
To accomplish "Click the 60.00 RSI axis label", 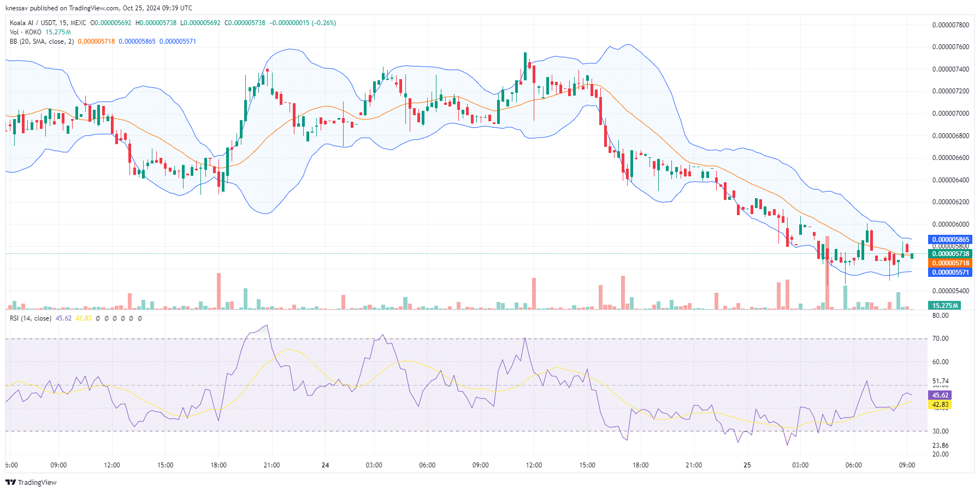I will (x=940, y=362).
